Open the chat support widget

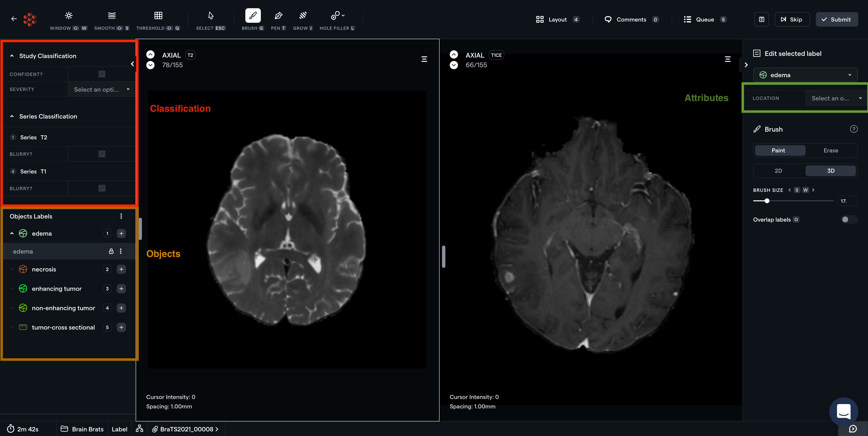click(844, 411)
